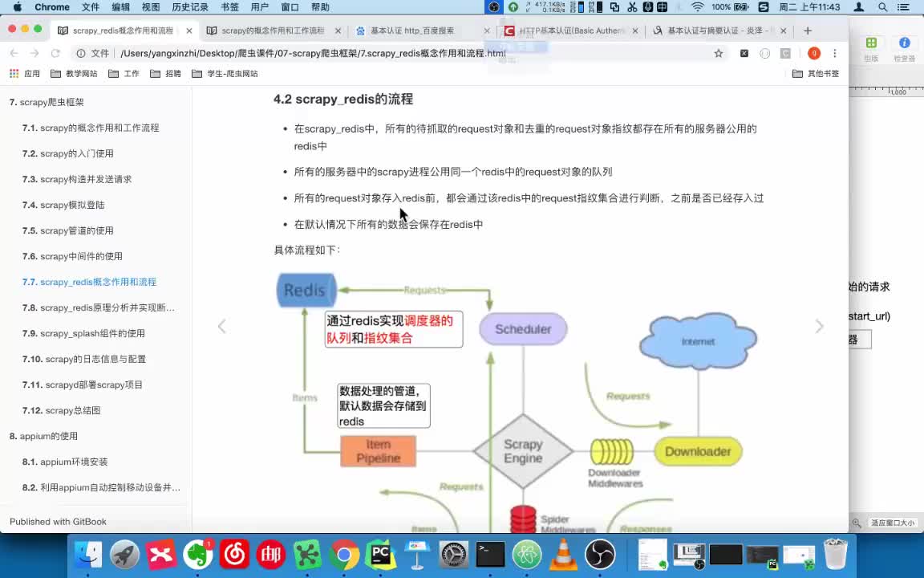Open System Preferences from the dock

pos(454,555)
